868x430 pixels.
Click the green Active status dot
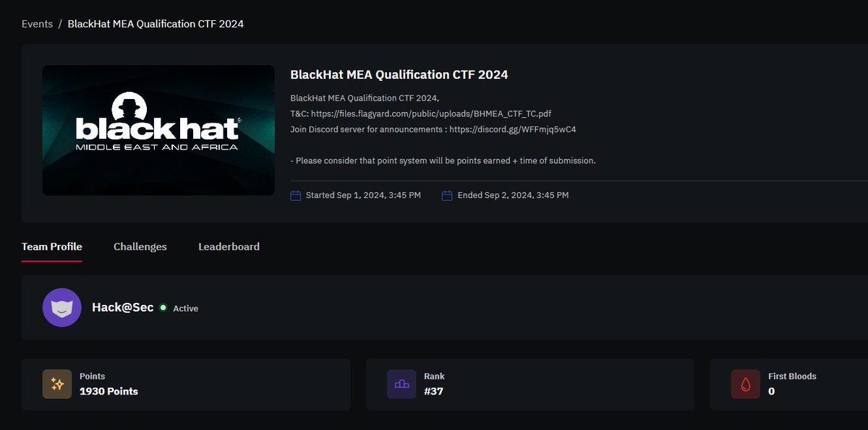tap(163, 308)
